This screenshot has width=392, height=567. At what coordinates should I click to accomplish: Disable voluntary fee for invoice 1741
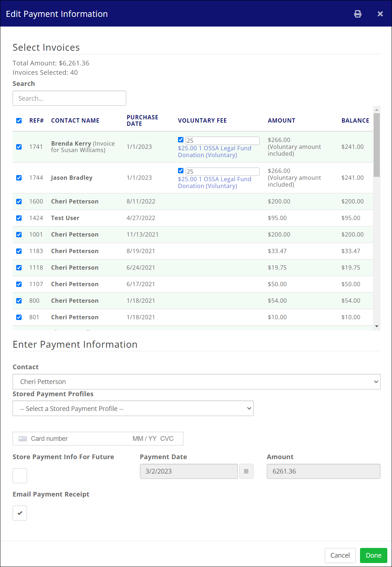(x=181, y=140)
